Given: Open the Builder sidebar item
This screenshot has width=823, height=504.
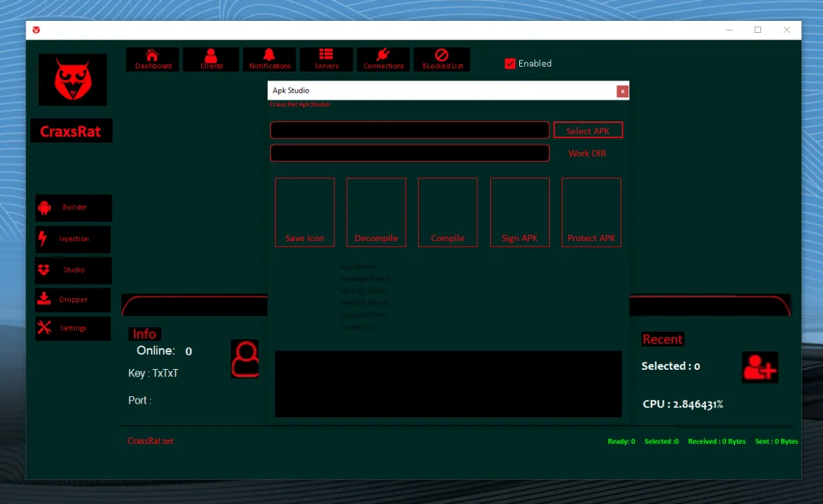Looking at the screenshot, I should [73, 208].
